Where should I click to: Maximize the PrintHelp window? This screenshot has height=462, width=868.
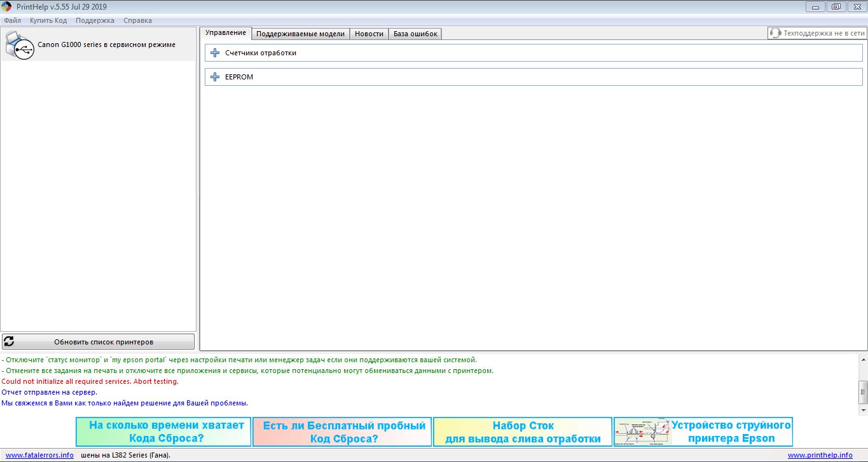[x=836, y=7]
